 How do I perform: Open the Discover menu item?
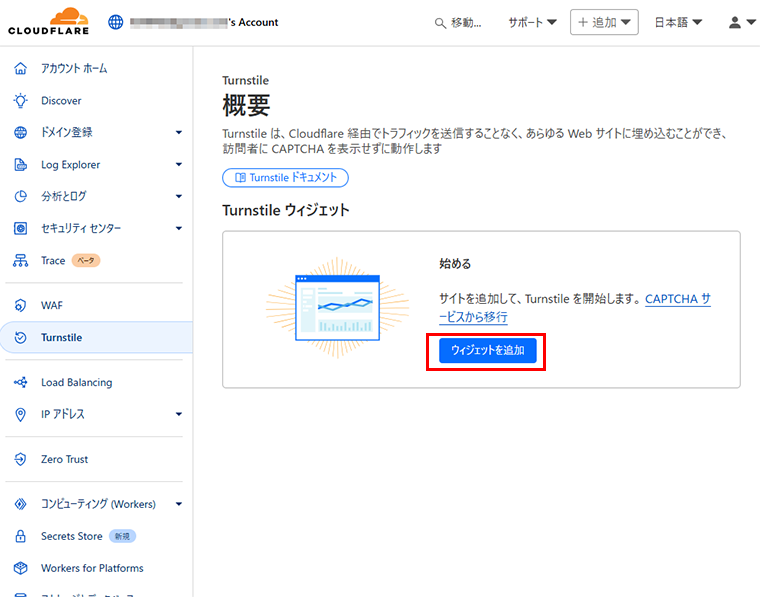point(61,101)
